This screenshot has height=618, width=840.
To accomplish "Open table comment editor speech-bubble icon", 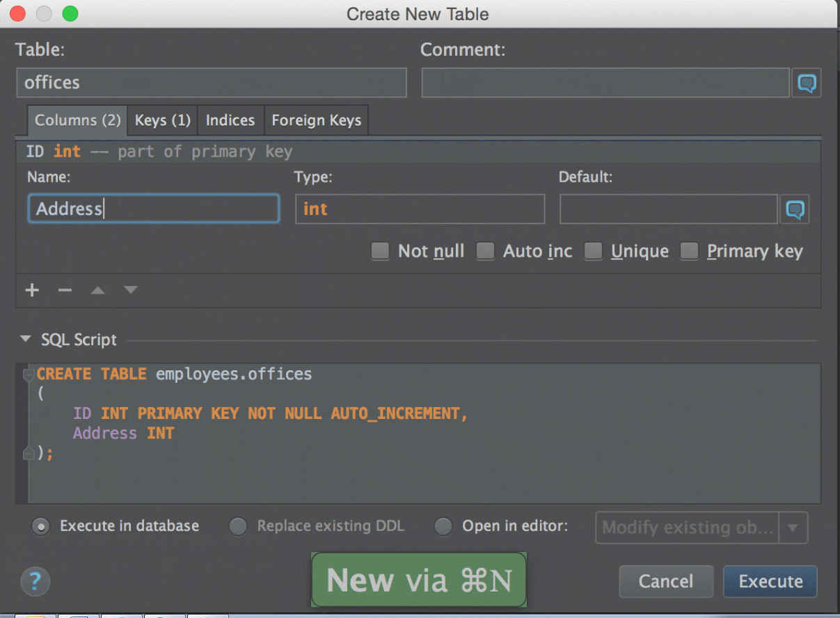I will [807, 84].
